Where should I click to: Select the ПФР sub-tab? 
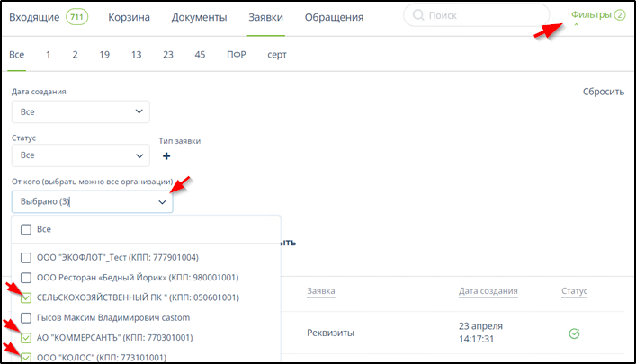[x=237, y=55]
